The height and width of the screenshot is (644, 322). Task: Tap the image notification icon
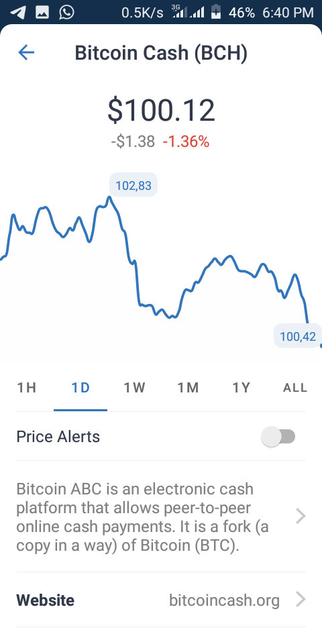tap(42, 13)
